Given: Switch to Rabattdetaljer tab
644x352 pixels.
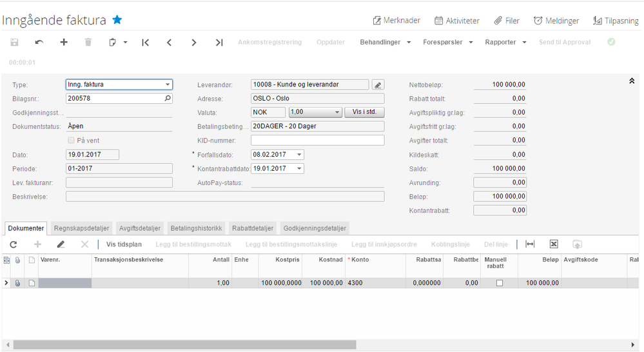Looking at the screenshot, I should click(253, 228).
